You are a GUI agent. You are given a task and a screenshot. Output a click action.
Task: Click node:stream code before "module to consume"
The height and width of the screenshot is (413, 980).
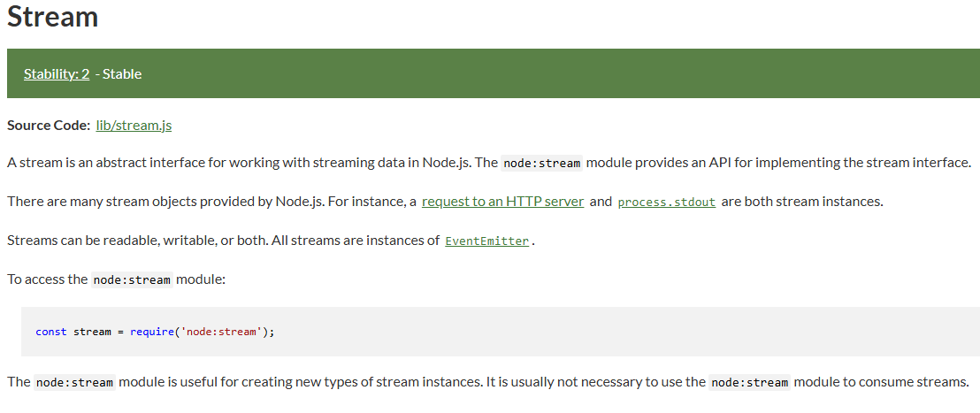coord(750,382)
